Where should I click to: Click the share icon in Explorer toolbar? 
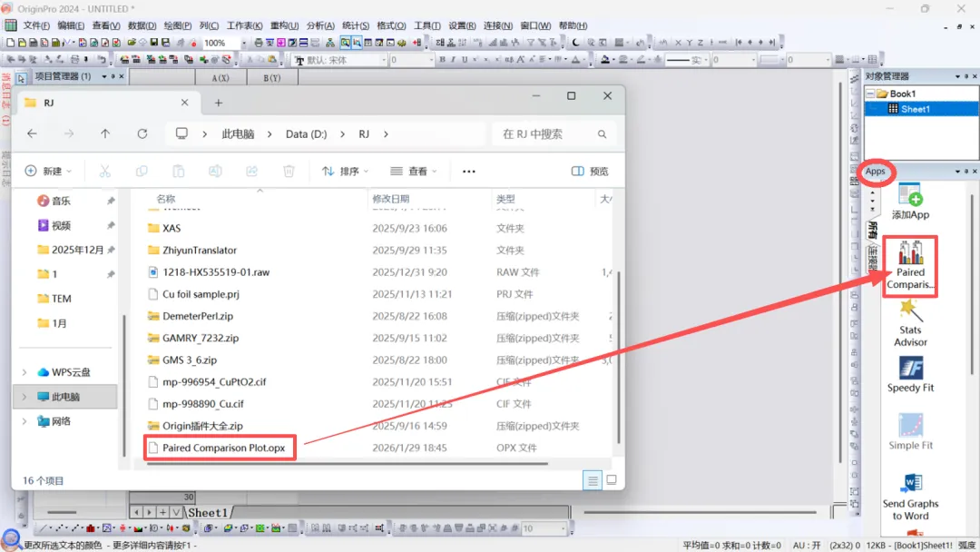[252, 171]
